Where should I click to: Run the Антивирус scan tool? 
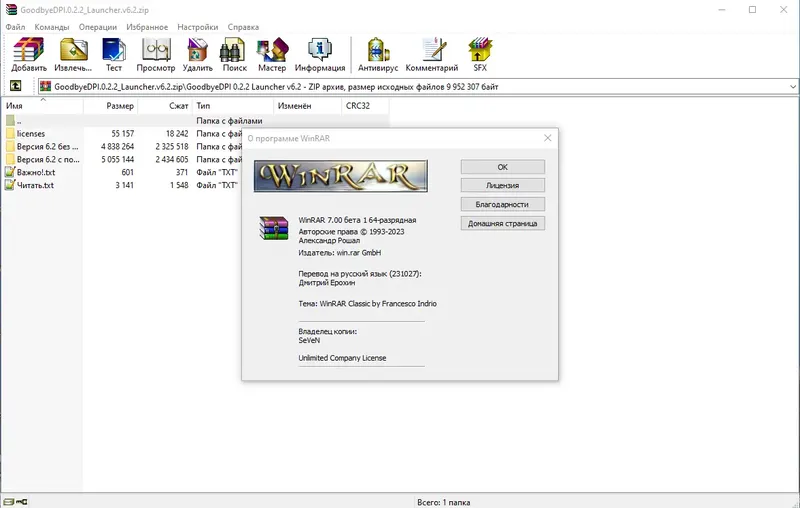[378, 50]
